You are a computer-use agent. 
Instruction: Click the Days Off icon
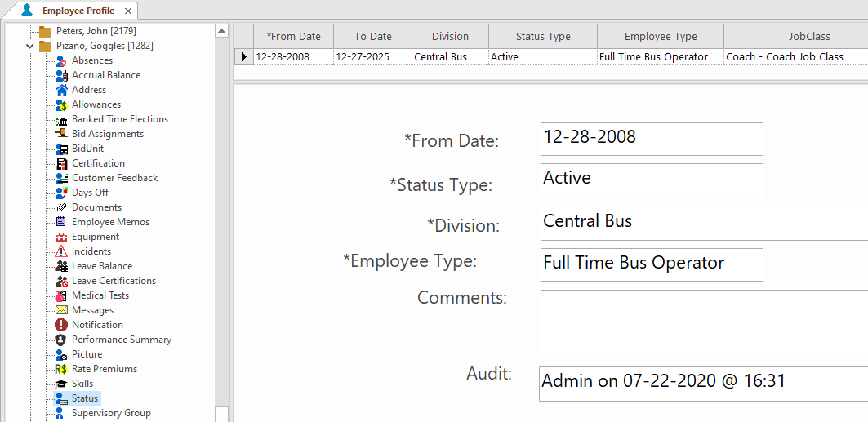[x=61, y=193]
